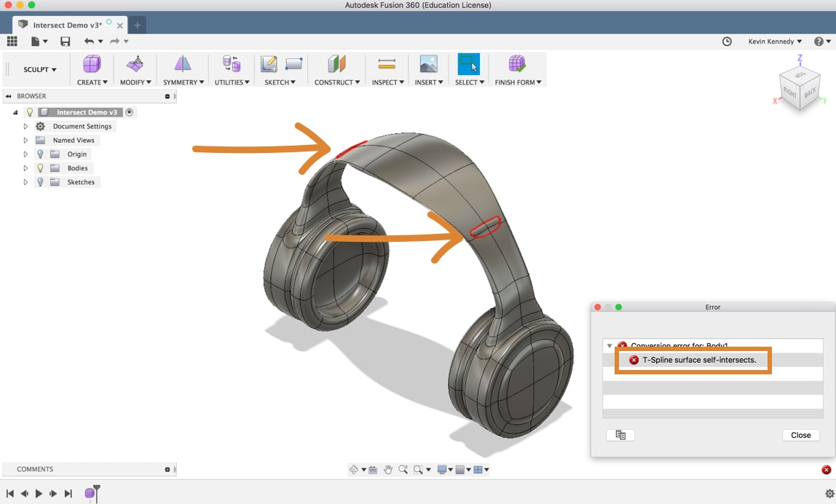Click the copy button in the Error dialog
The height and width of the screenshot is (504, 836).
coord(620,435)
